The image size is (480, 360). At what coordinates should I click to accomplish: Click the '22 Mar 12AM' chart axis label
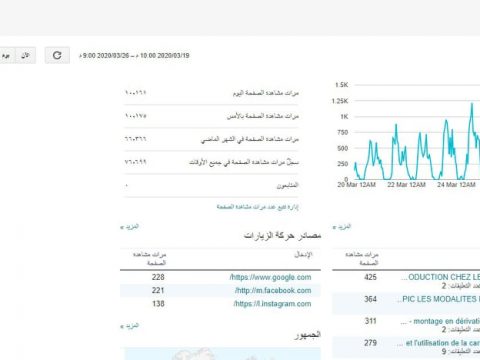pyautogui.click(x=406, y=185)
